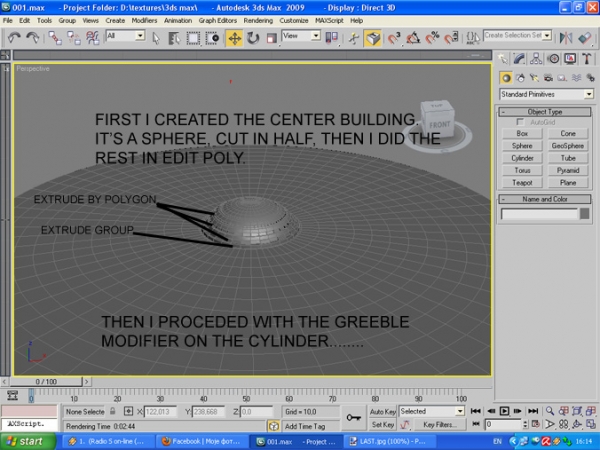
Task: Select the Shapes category icon
Action: point(520,78)
